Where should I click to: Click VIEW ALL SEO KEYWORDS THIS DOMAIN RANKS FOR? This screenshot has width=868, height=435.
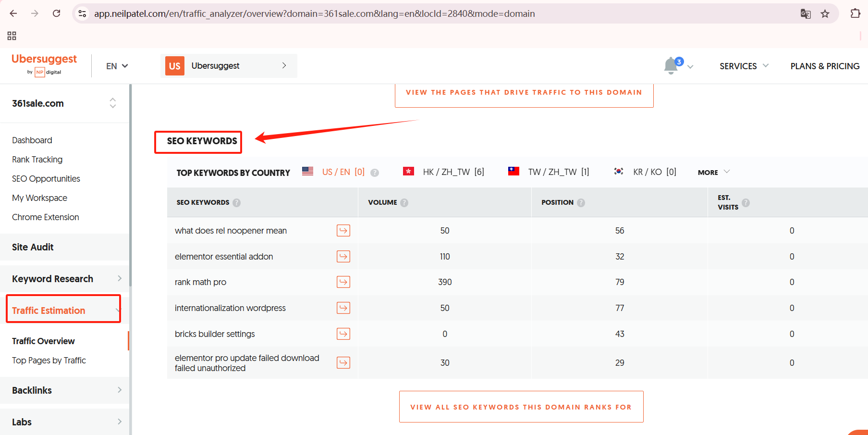tap(521, 407)
